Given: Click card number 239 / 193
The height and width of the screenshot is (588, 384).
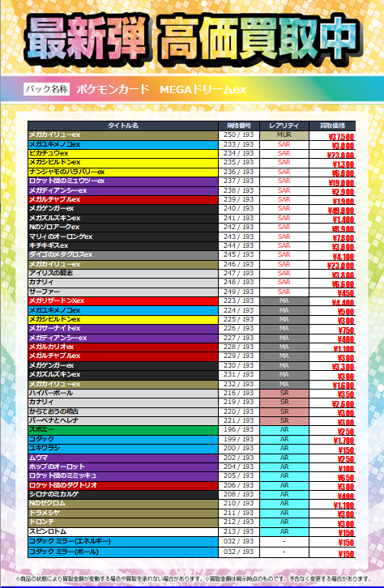Looking at the screenshot, I should (238, 199).
